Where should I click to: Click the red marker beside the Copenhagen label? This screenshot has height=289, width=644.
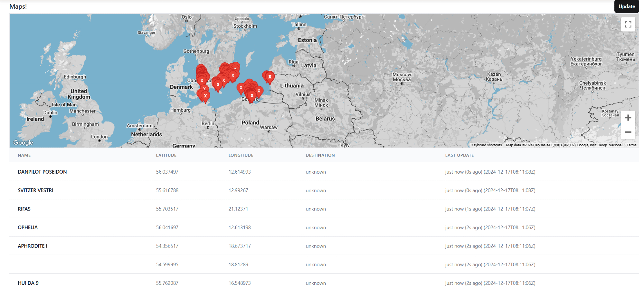pos(202,80)
